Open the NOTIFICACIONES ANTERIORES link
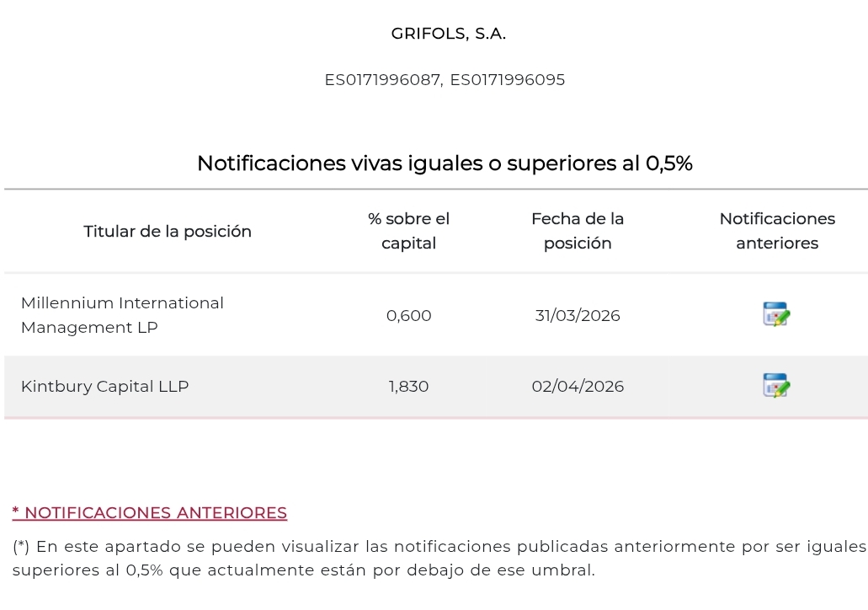The image size is (868, 610). pos(149,512)
